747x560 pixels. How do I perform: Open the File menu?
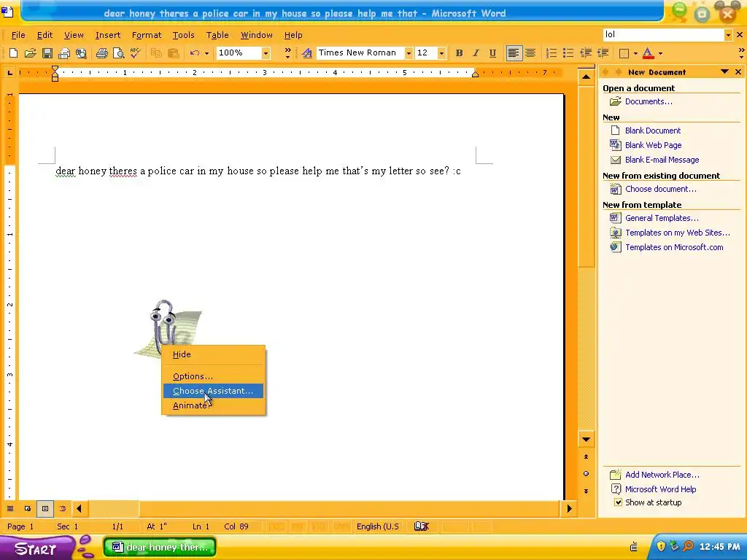coord(18,35)
